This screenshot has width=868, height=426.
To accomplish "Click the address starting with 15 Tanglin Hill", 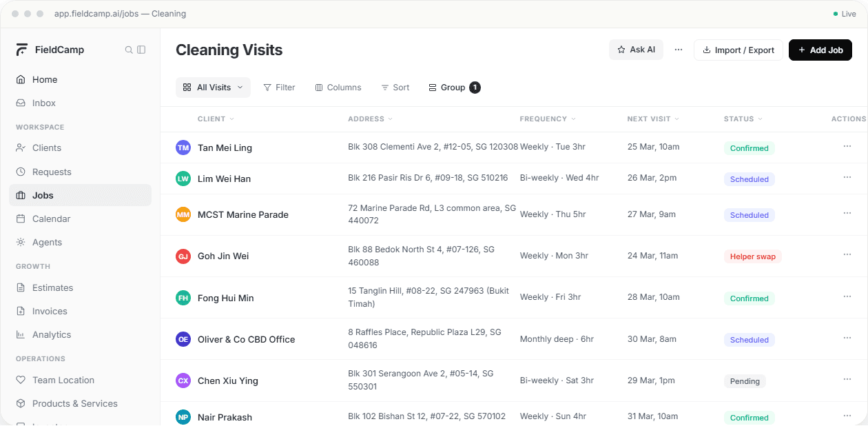I will coord(428,297).
